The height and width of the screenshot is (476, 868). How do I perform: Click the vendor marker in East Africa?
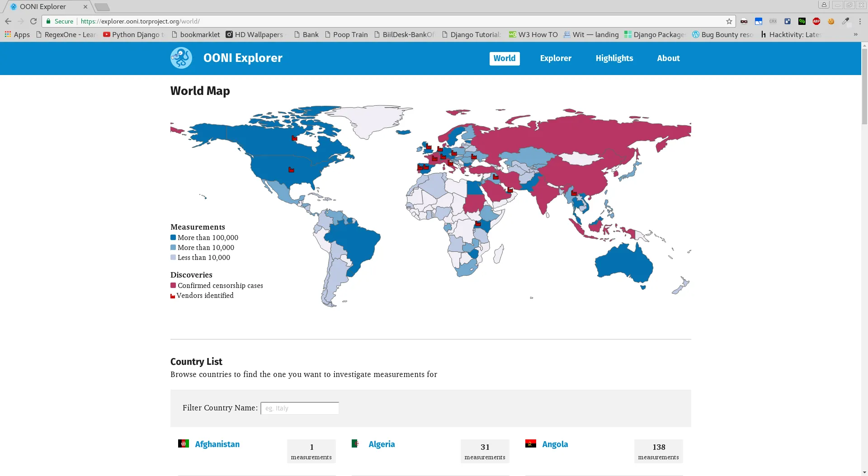(478, 224)
